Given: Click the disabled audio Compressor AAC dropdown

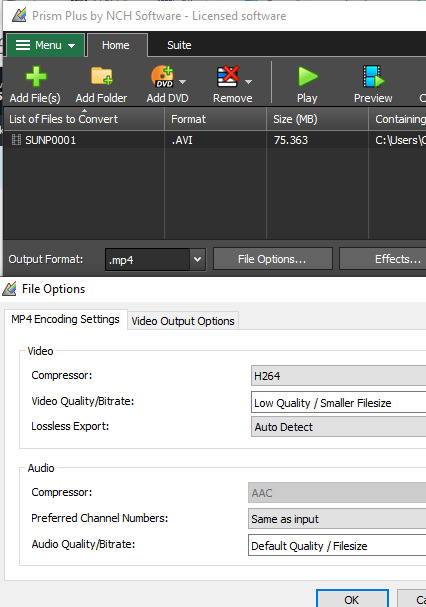Looking at the screenshot, I should point(337,492).
